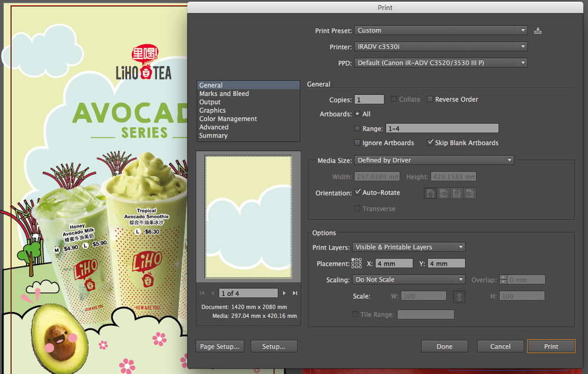The height and width of the screenshot is (374, 588).
Task: Open the Print Preset dropdown
Action: pyautogui.click(x=441, y=31)
